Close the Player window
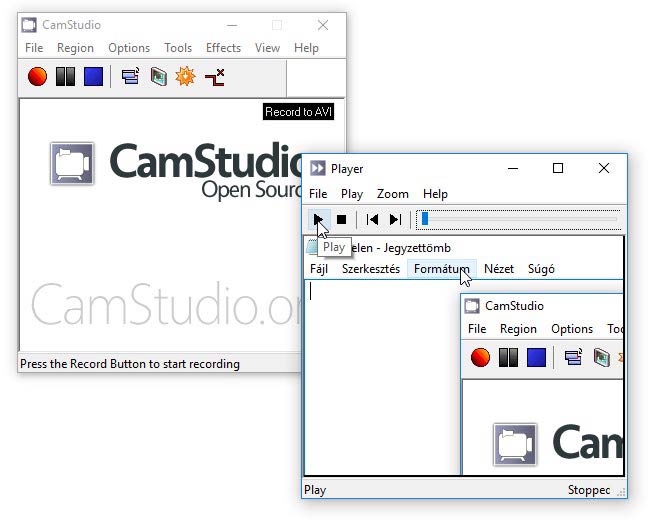Screen dimensions: 651x520 604,168
